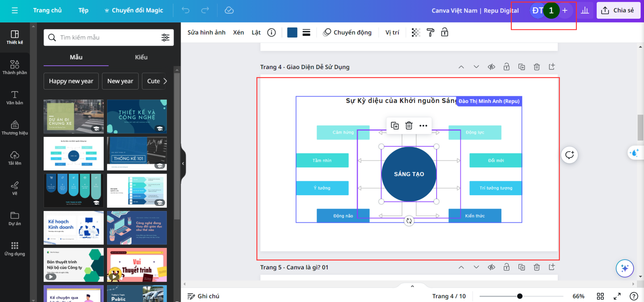Move page 4 down with chevron

coord(476,67)
